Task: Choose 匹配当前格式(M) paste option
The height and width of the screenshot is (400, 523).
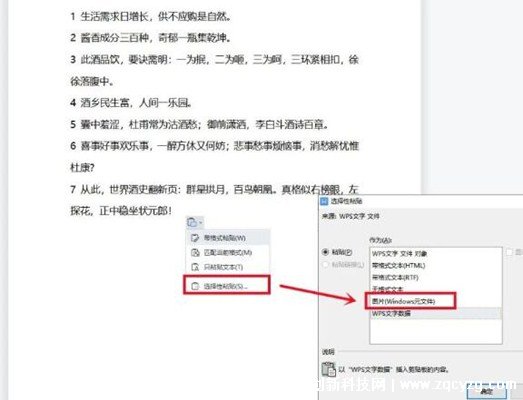Action: (227, 253)
